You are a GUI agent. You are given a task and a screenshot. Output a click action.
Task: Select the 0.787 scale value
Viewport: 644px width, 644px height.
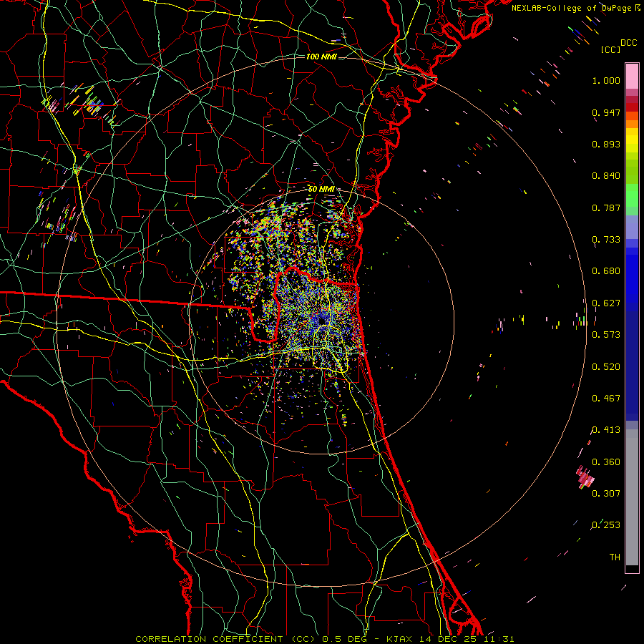(606, 208)
